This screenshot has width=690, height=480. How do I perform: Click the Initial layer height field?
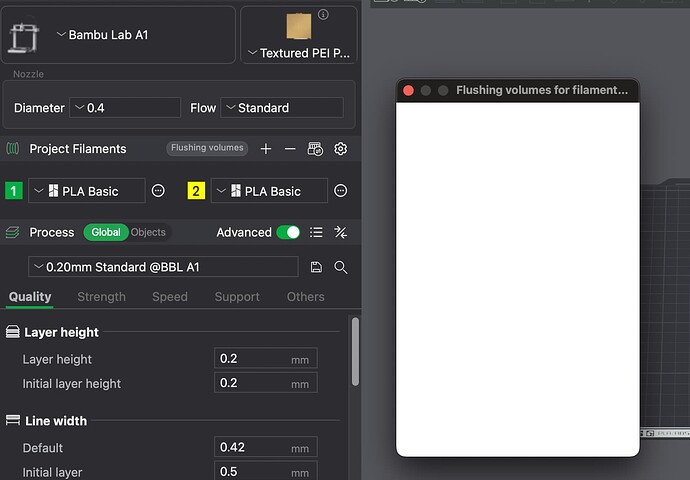(x=265, y=383)
